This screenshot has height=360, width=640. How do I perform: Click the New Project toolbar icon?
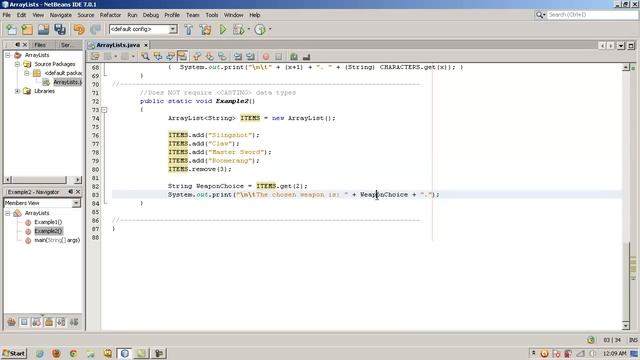(x=27, y=29)
